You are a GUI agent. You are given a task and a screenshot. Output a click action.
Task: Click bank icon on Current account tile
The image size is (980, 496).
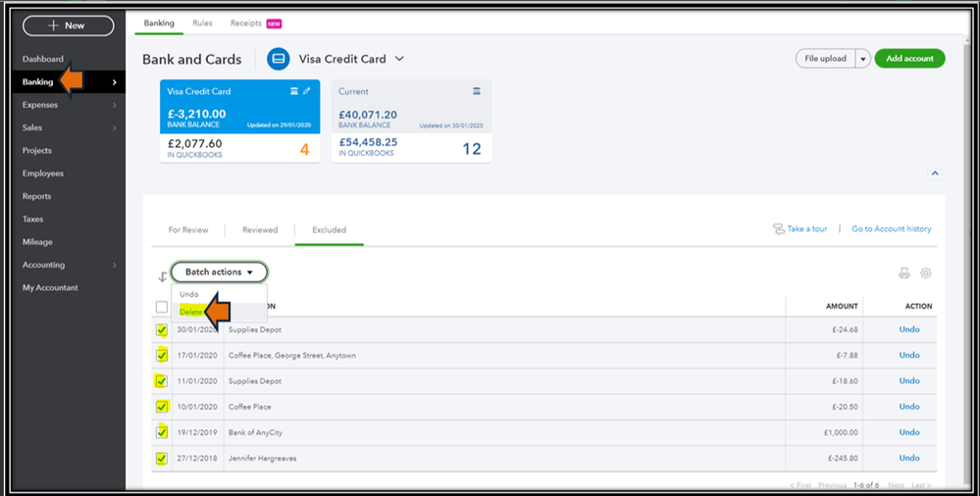[x=476, y=91]
